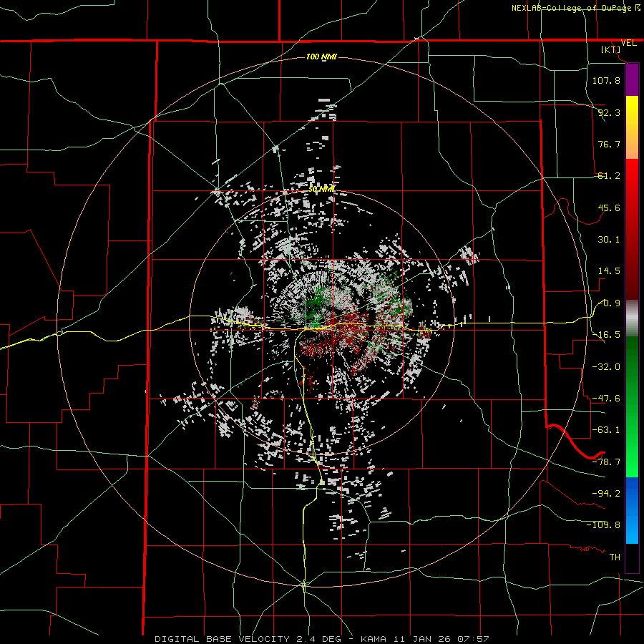Screen dimensions: 644x644
Task: Click the 14.5 velocity scale value
Action: click(609, 271)
